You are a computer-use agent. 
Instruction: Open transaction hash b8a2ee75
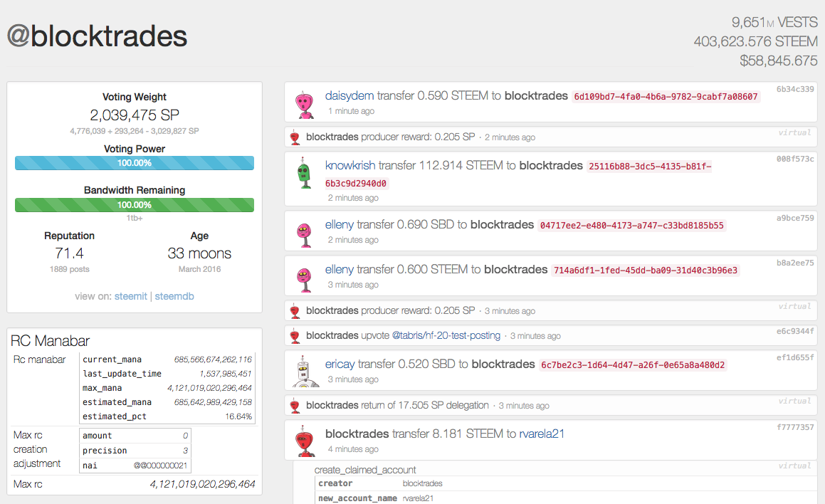[795, 263]
